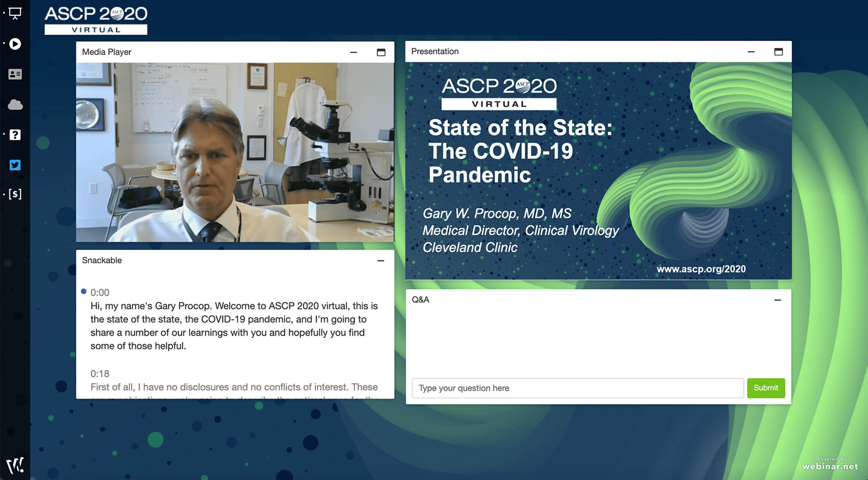Collapse the Q&A panel

[x=777, y=300]
